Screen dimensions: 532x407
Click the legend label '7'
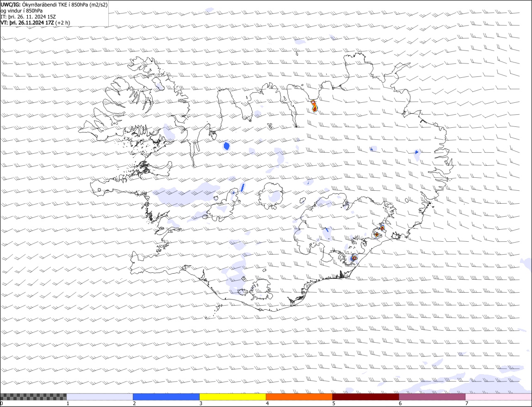(x=467, y=404)
